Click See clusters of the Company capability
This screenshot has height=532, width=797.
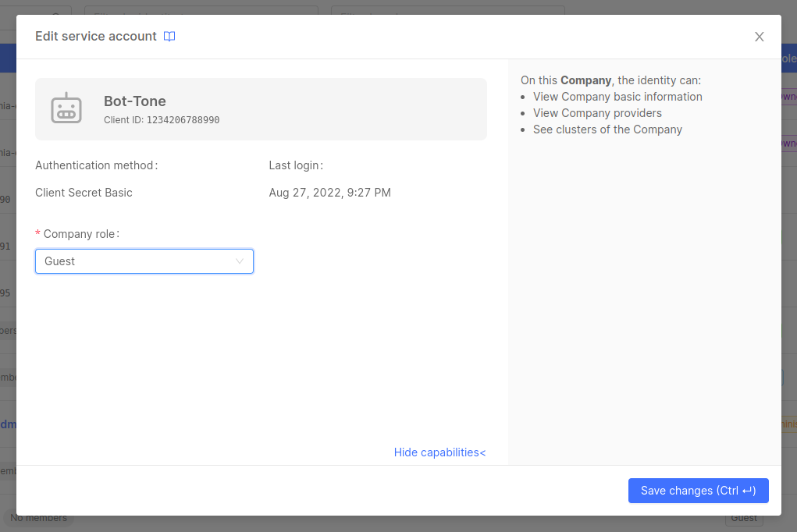pos(607,129)
